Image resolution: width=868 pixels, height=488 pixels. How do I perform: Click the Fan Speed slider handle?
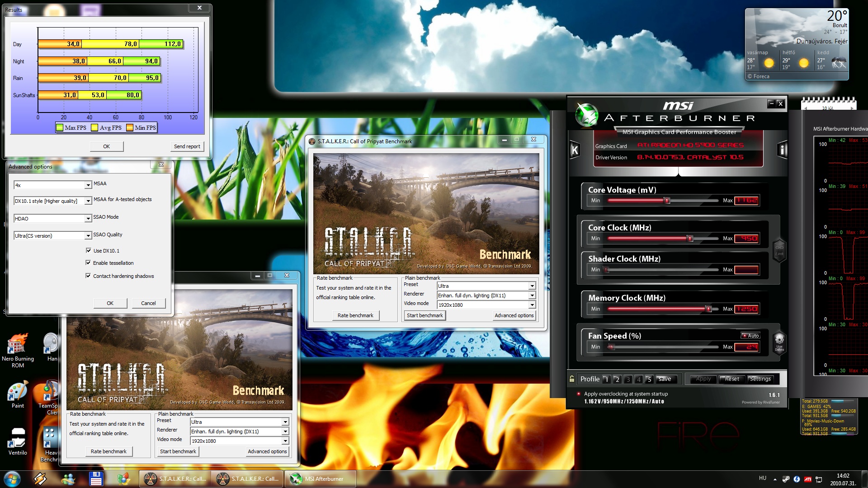coord(611,347)
